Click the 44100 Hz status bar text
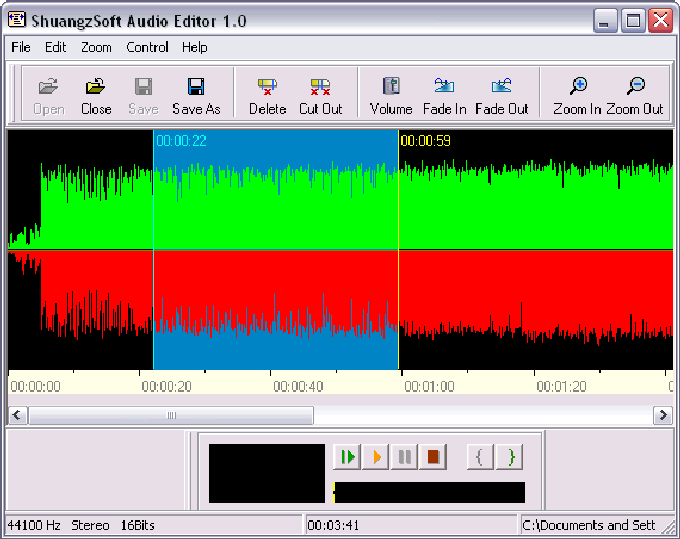The height and width of the screenshot is (539, 680). (34, 526)
